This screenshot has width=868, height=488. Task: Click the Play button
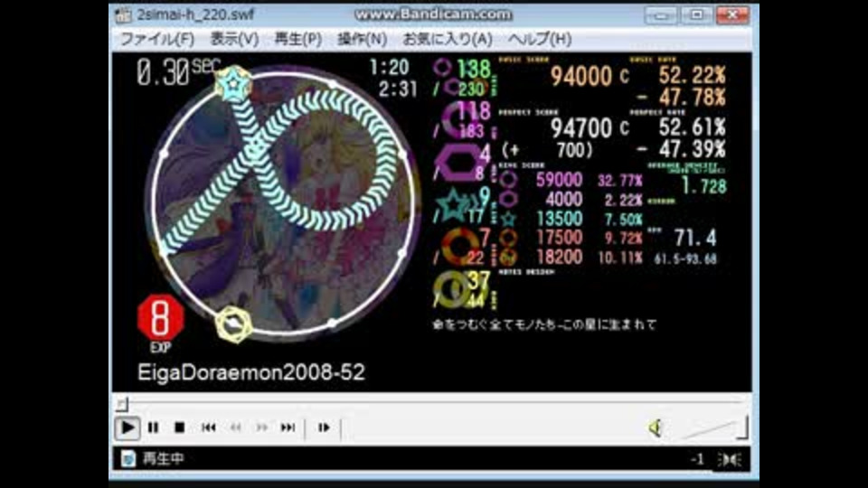[127, 427]
